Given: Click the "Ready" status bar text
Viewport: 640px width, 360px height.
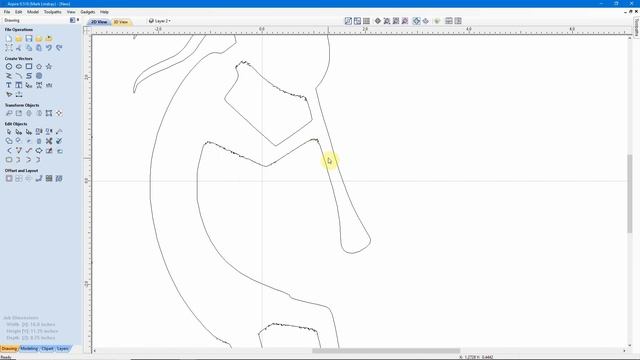Looking at the screenshot, I should 6,357.
